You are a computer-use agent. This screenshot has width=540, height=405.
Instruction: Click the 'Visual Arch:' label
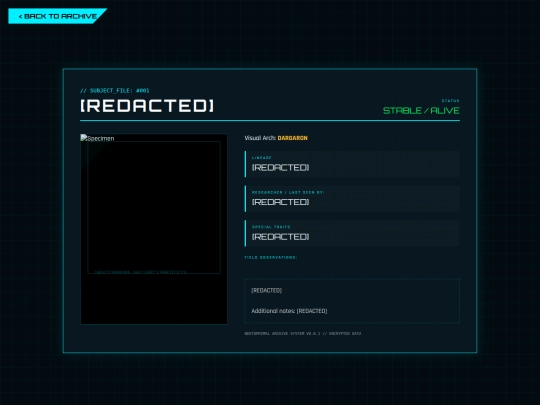pyautogui.click(x=260, y=138)
